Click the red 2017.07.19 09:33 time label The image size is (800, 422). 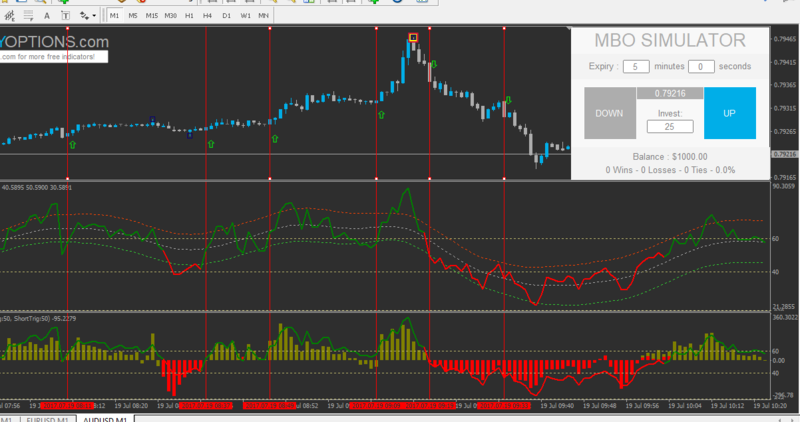click(504, 406)
